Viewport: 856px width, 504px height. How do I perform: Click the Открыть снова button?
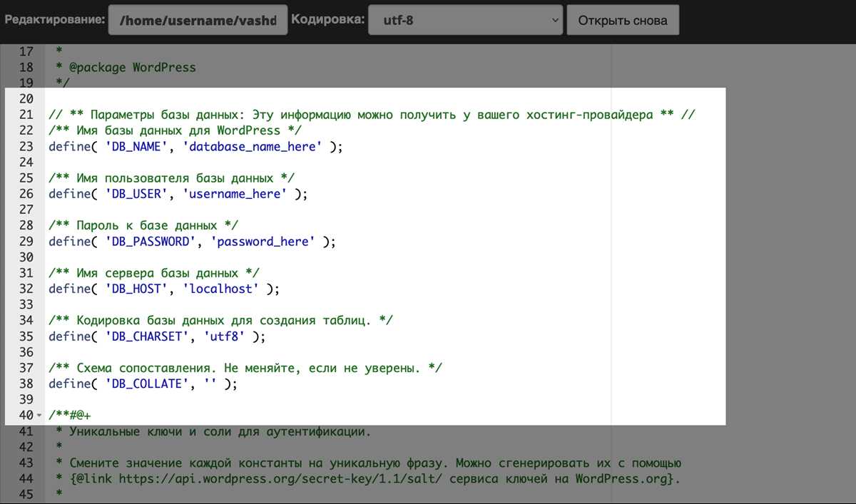coord(623,20)
